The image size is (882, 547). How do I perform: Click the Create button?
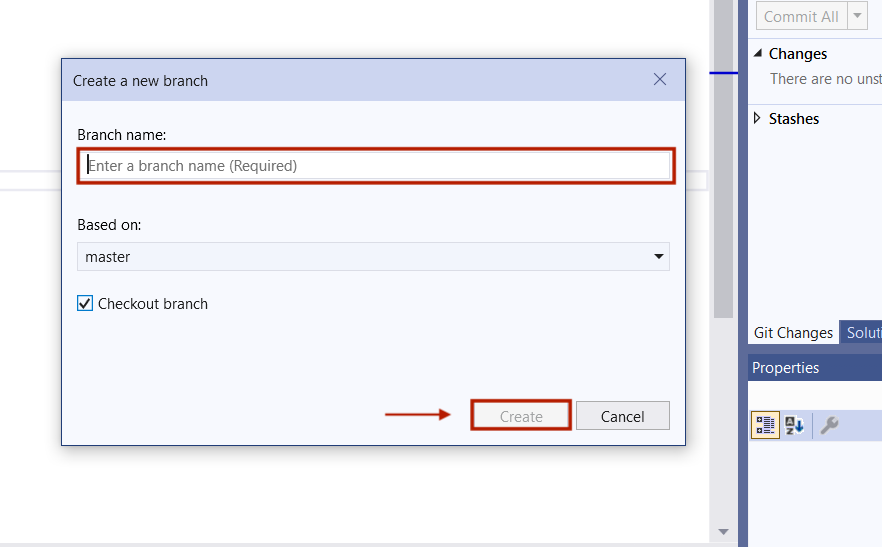click(521, 416)
